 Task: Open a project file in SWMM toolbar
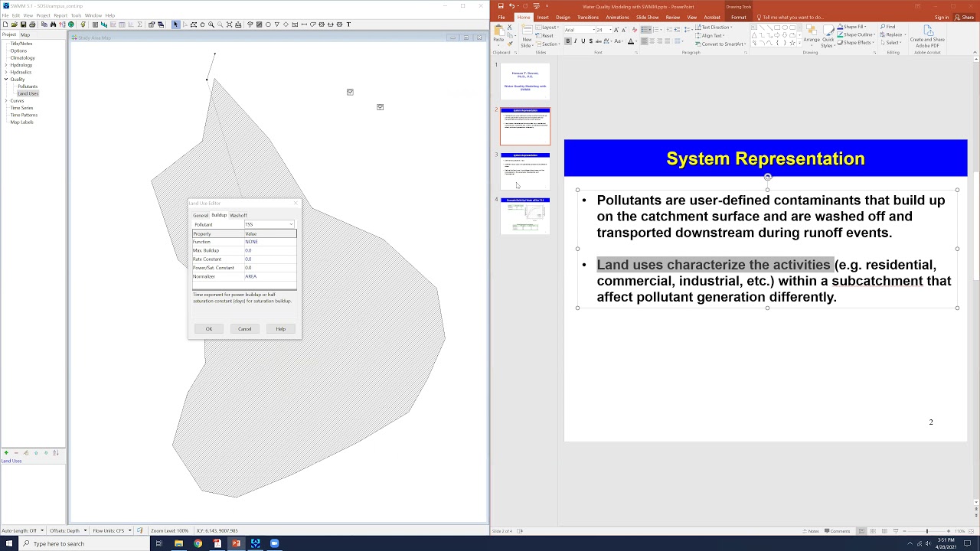click(14, 24)
